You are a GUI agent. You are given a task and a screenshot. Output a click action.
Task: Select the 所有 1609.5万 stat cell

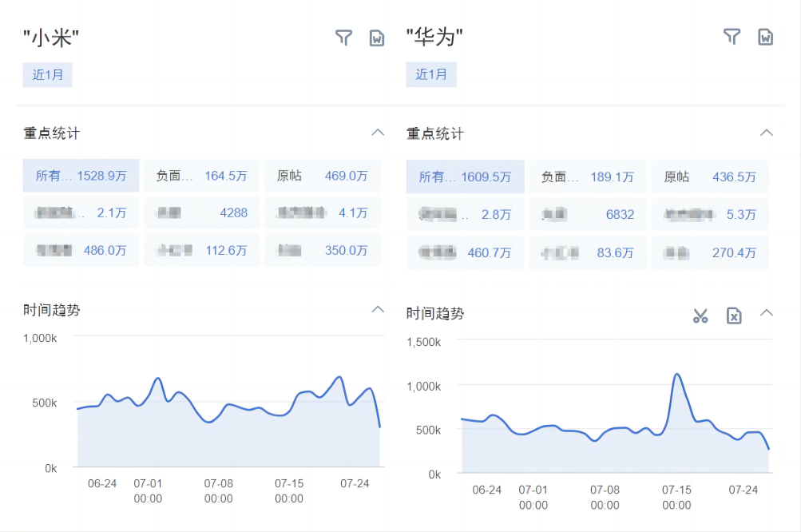click(x=466, y=177)
